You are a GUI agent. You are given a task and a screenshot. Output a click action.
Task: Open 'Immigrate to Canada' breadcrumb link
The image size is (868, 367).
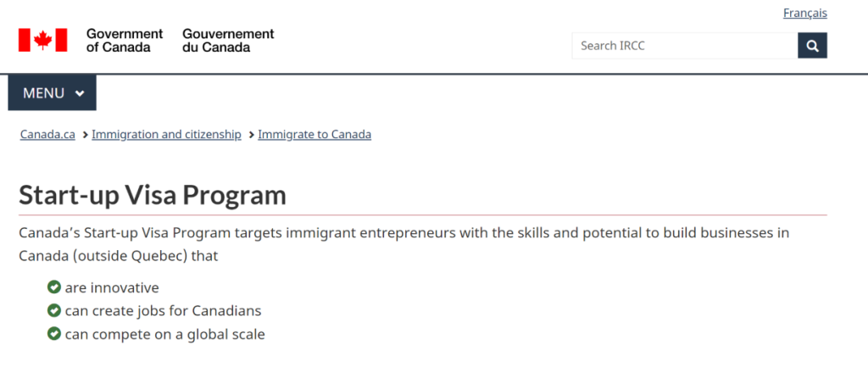tap(314, 135)
